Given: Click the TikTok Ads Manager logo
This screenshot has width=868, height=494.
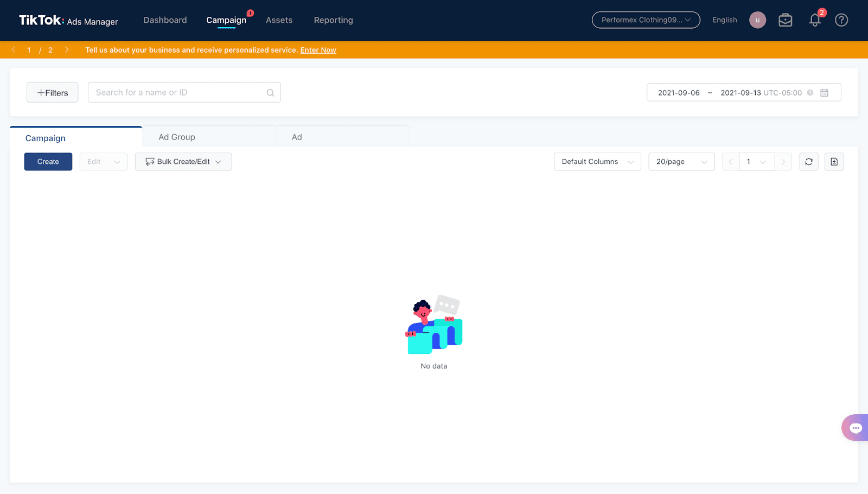Looking at the screenshot, I should point(68,21).
